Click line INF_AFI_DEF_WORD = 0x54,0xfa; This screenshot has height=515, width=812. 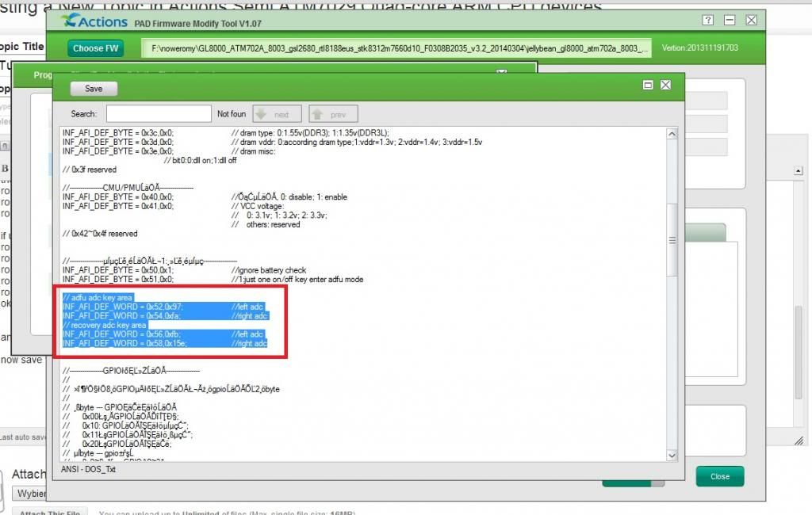point(121,316)
